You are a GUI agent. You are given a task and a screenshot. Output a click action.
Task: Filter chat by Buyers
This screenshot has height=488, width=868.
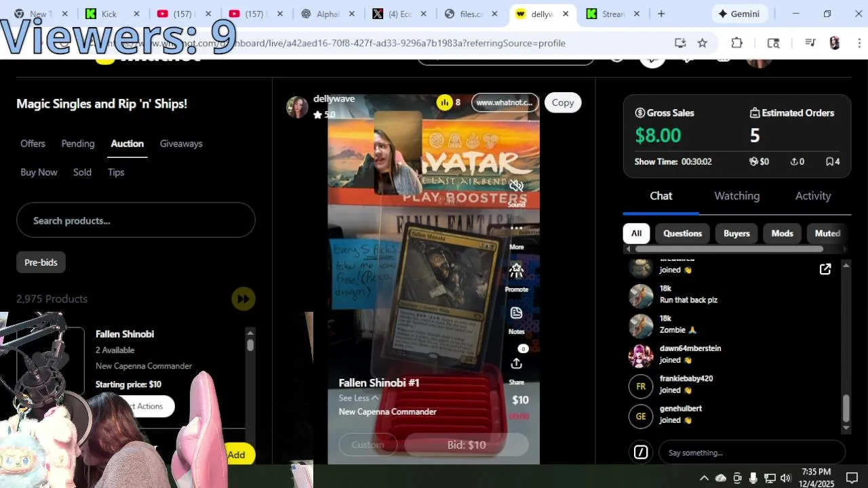click(x=736, y=233)
